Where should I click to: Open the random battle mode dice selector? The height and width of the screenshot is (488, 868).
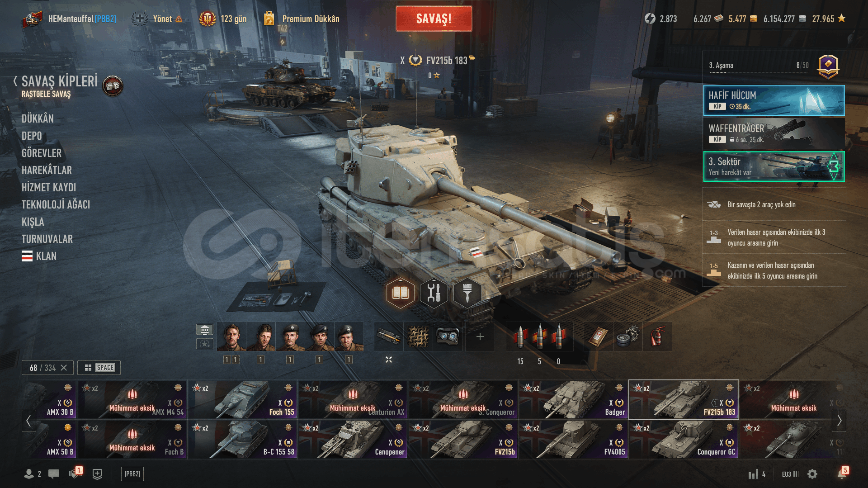pyautogui.click(x=113, y=85)
